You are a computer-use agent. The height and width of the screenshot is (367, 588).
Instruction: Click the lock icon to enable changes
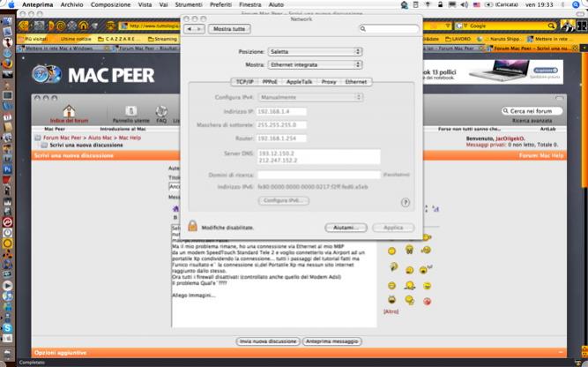[192, 226]
